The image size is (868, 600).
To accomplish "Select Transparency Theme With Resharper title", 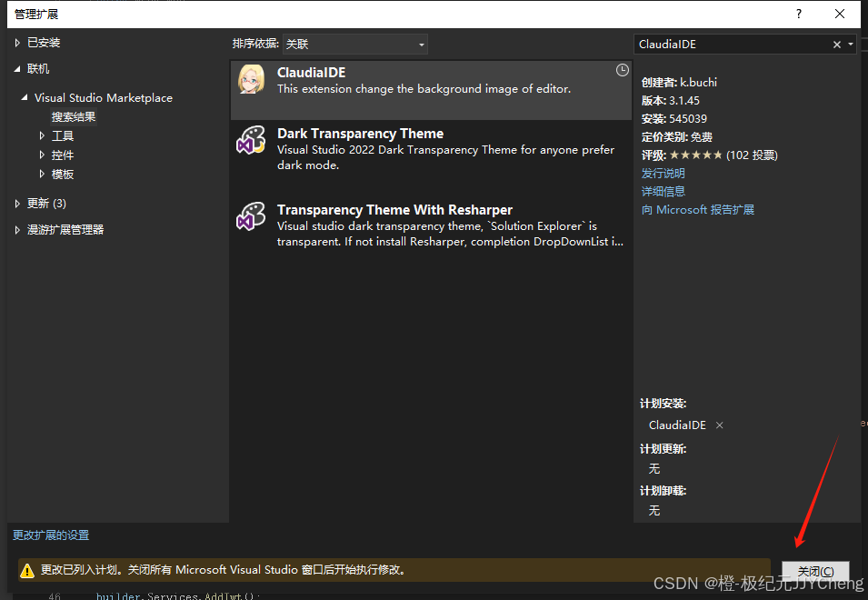I will [394, 210].
